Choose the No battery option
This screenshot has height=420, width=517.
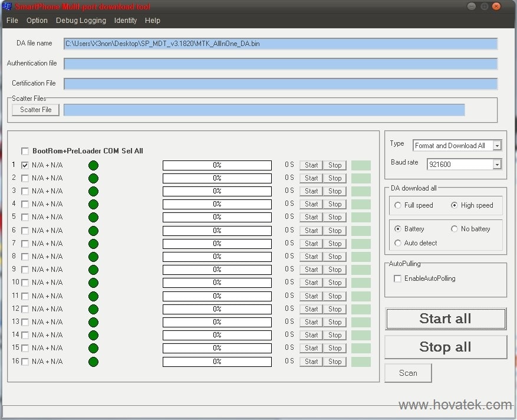(x=454, y=229)
